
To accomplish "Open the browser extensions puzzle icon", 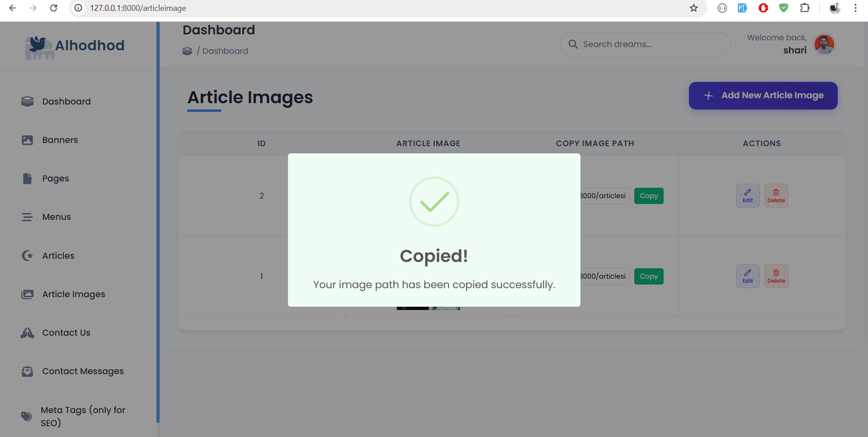I will pyautogui.click(x=805, y=8).
